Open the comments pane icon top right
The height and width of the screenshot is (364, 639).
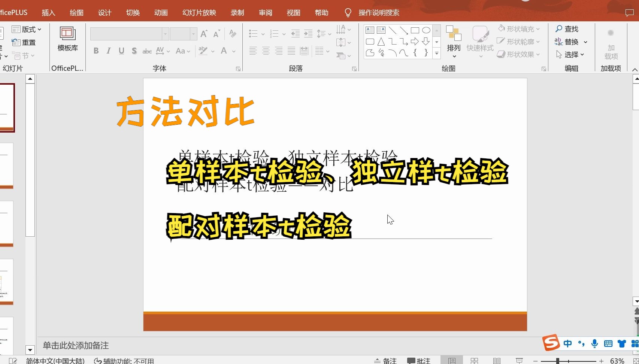click(x=630, y=13)
